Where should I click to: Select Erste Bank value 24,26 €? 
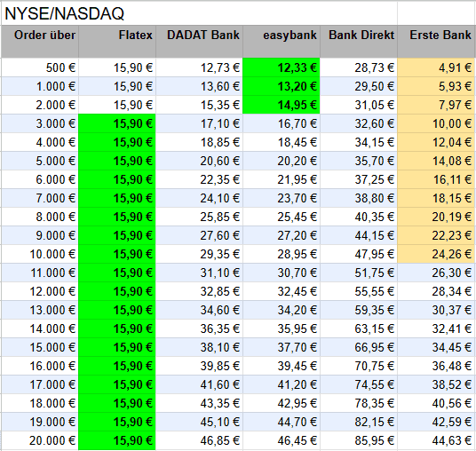[x=437, y=254]
